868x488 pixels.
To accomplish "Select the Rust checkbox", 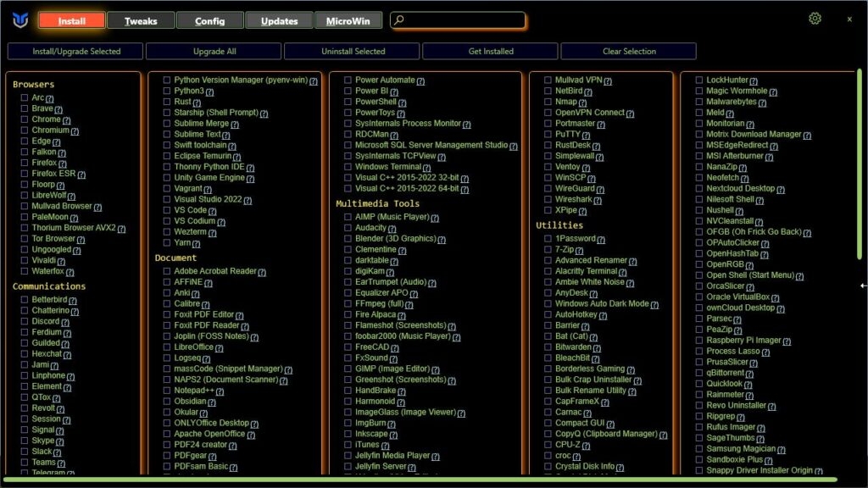I will click(x=167, y=102).
